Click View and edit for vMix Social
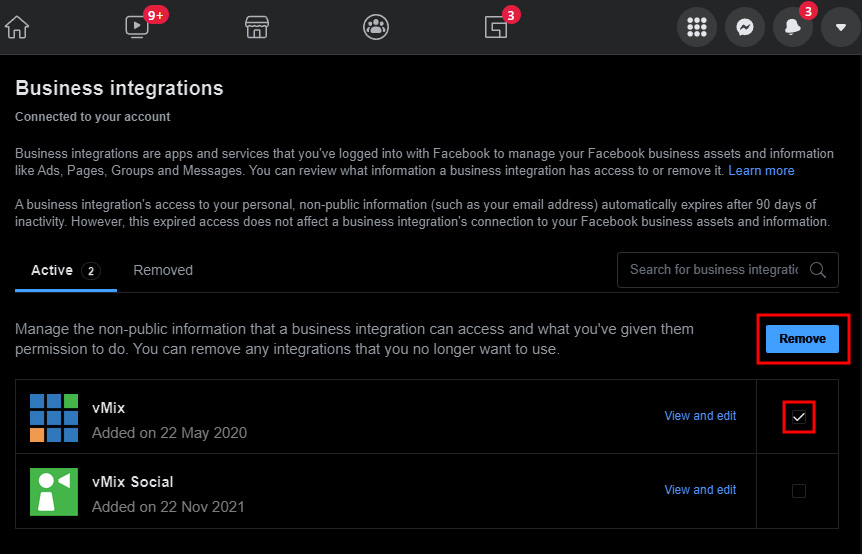 coord(700,490)
